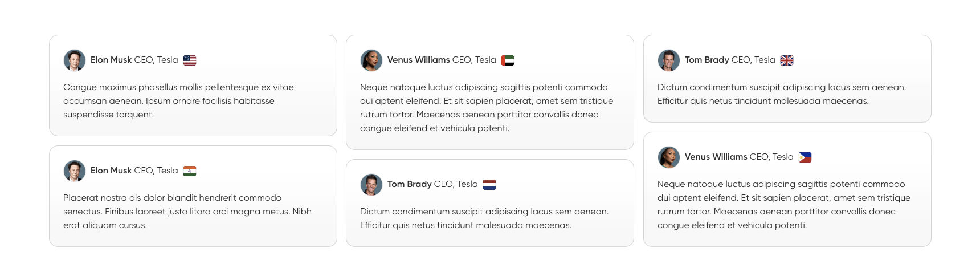Click the India flag icon
Image resolution: width=980 pixels, height=280 pixels.
click(190, 171)
